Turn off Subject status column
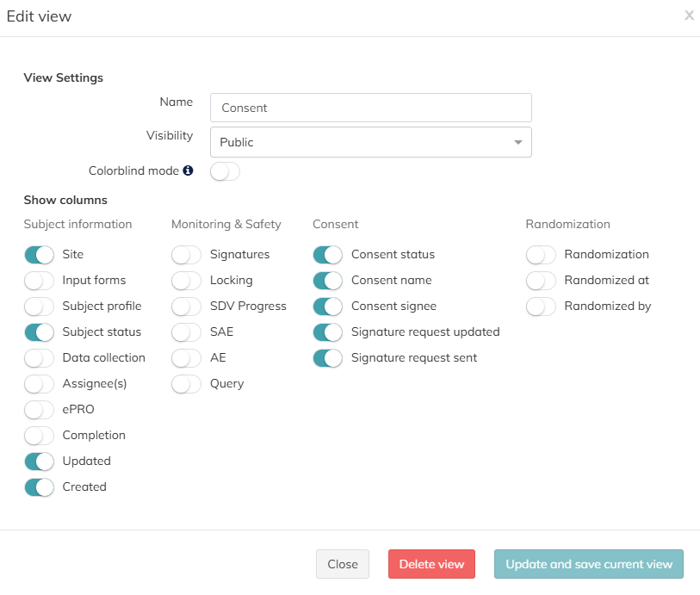 click(39, 332)
